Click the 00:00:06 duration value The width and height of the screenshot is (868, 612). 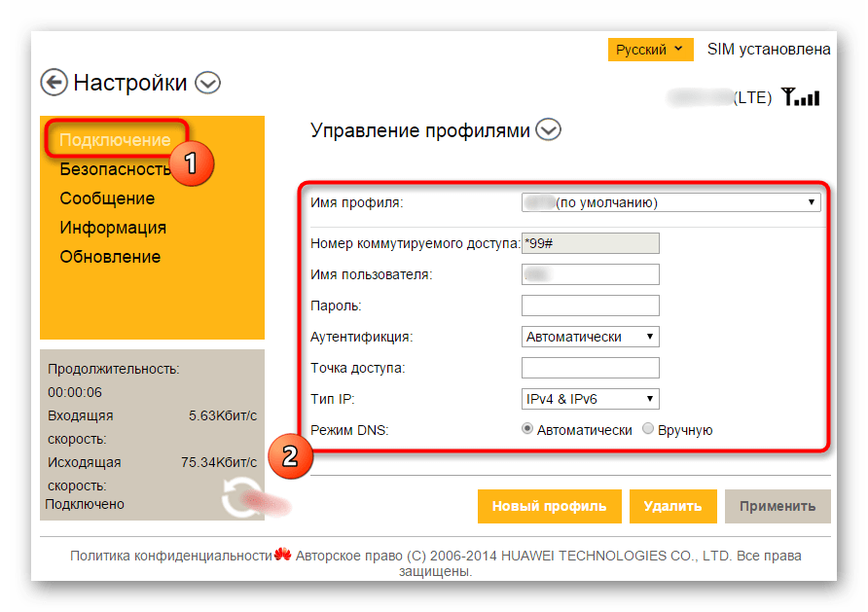pos(75,392)
